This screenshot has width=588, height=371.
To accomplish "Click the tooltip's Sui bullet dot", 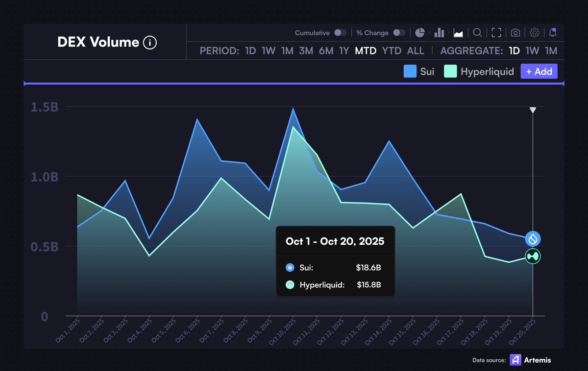I will tap(290, 268).
